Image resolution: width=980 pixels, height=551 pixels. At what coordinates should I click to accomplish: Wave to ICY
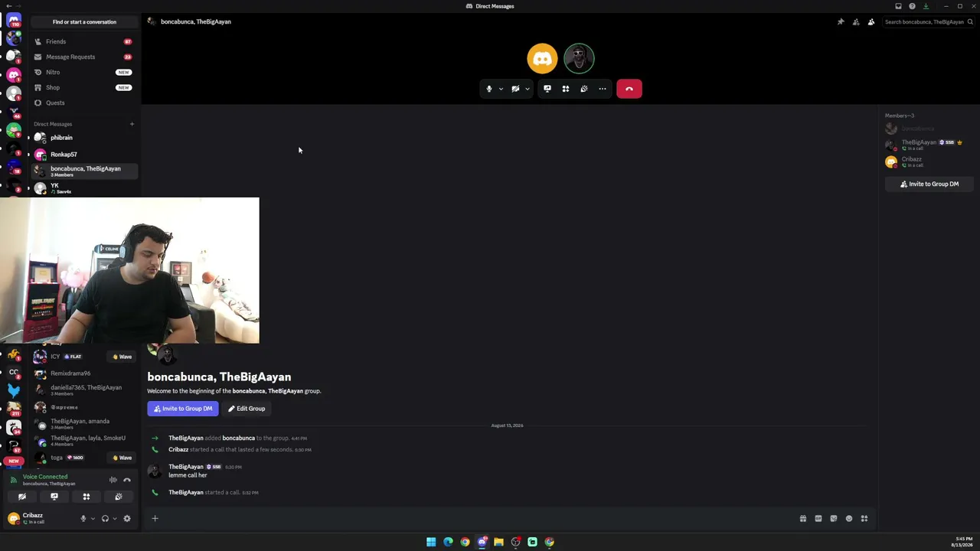coord(122,357)
